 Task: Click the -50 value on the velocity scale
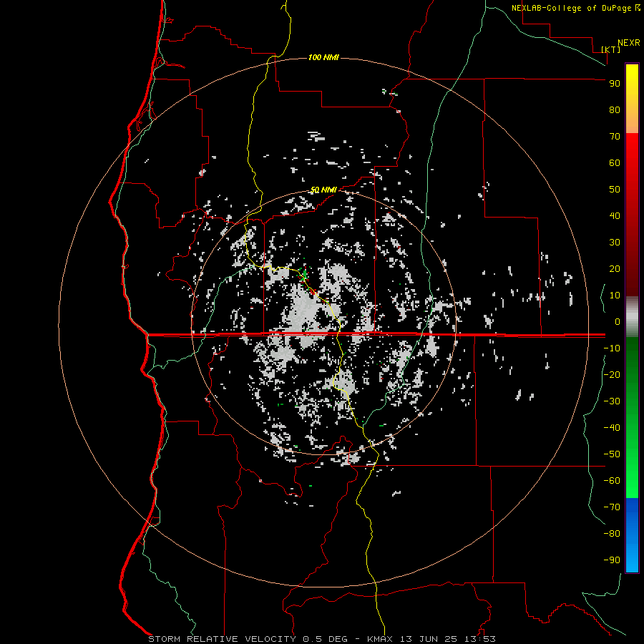point(612,454)
